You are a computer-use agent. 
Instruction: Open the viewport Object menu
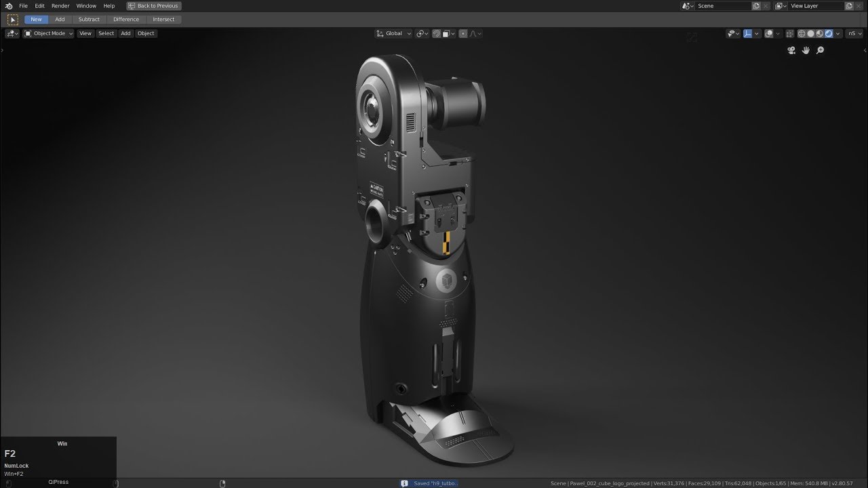(146, 33)
